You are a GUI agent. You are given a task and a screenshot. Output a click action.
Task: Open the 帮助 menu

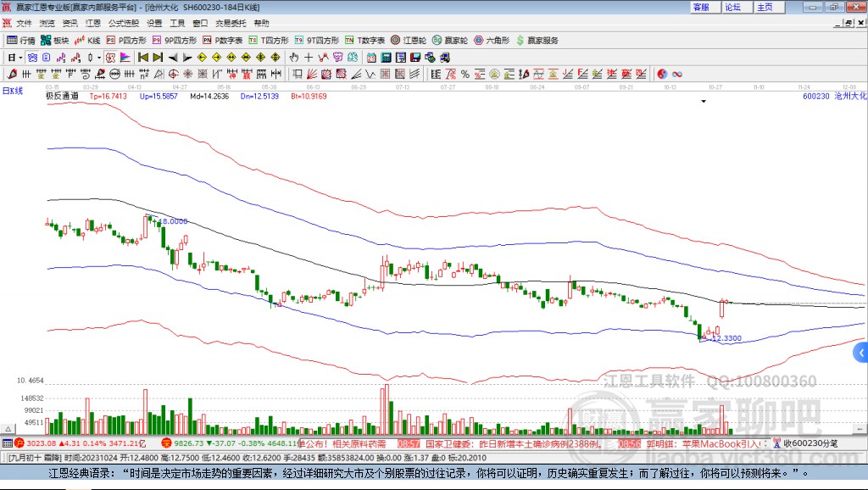coord(261,23)
